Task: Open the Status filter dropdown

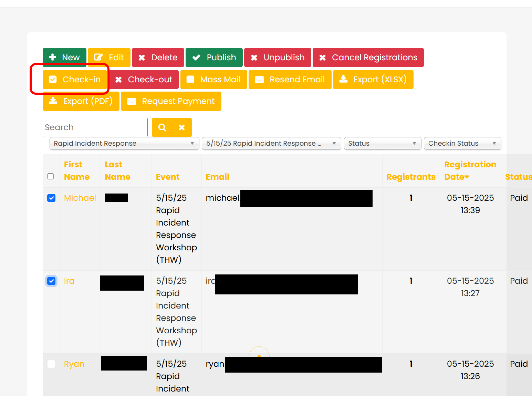Action: coord(382,144)
